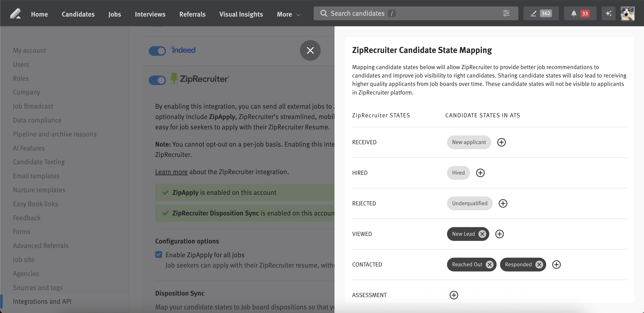Toggle the Indeed integration switch

point(157,51)
